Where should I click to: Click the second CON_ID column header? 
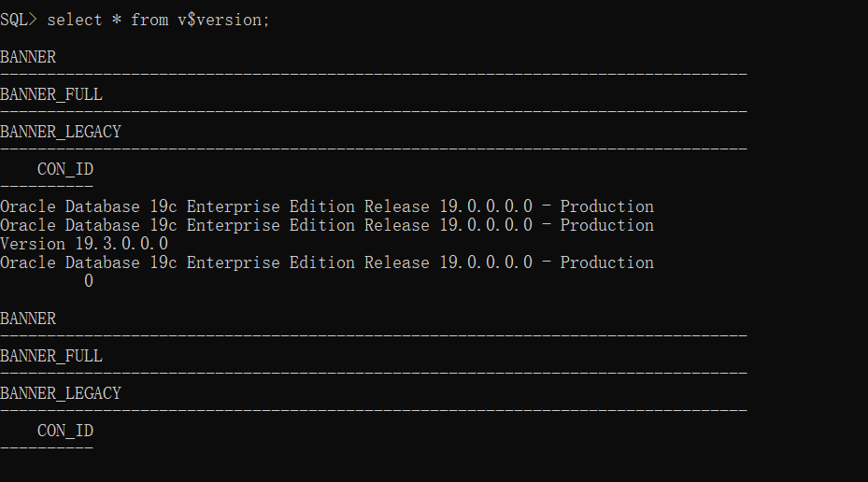click(x=65, y=431)
